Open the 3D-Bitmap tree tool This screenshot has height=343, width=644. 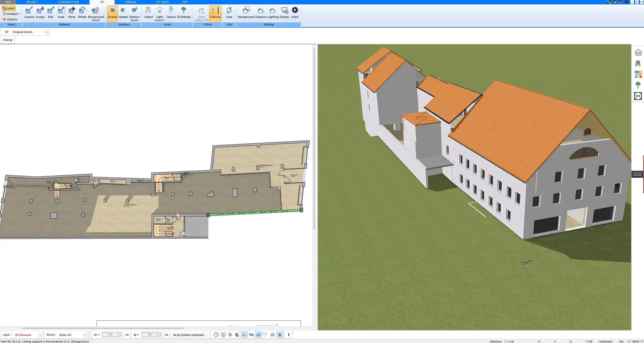click(184, 13)
